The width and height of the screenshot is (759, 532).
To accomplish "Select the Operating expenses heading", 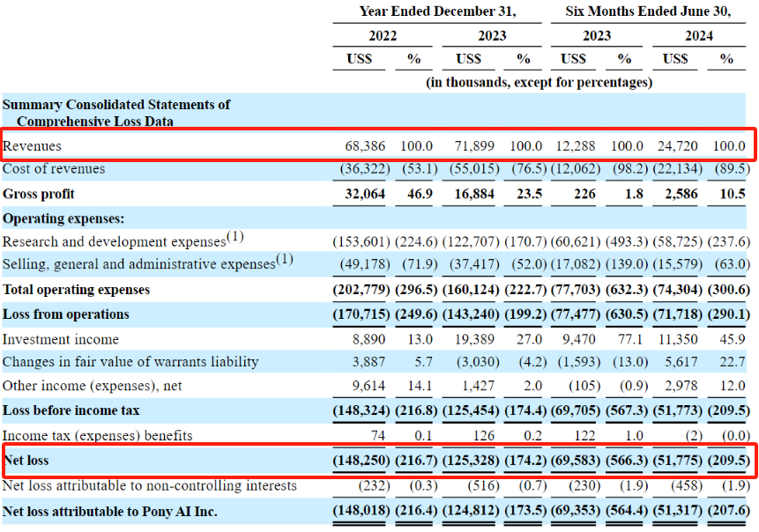I will point(63,218).
